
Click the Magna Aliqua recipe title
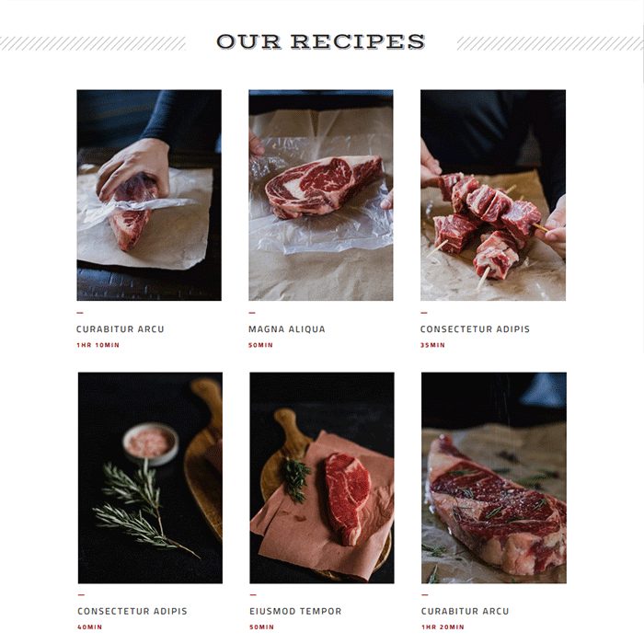(287, 329)
